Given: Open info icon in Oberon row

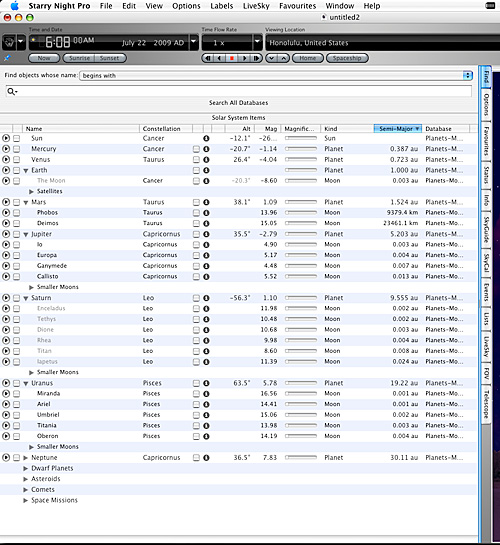Looking at the screenshot, I should (206, 436).
